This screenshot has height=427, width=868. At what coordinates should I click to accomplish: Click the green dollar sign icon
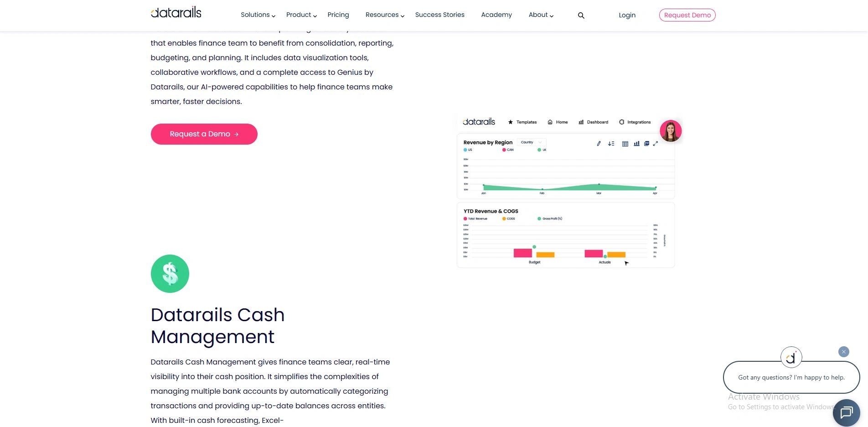170,274
